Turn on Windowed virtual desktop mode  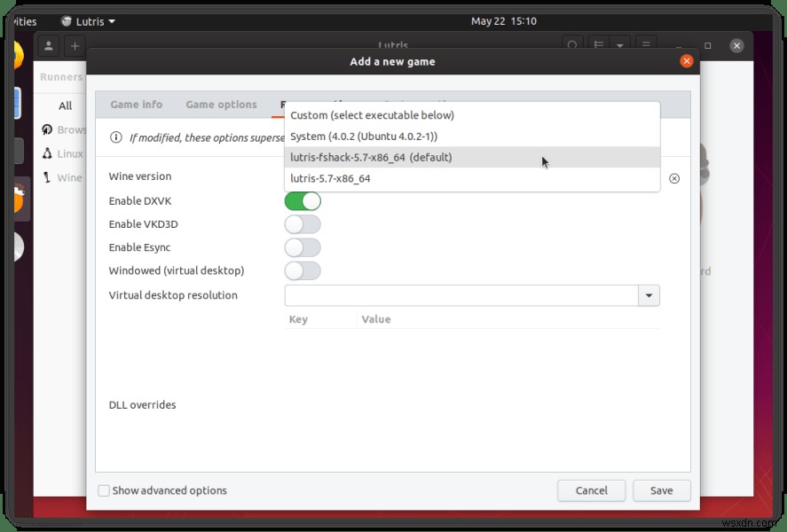click(303, 270)
